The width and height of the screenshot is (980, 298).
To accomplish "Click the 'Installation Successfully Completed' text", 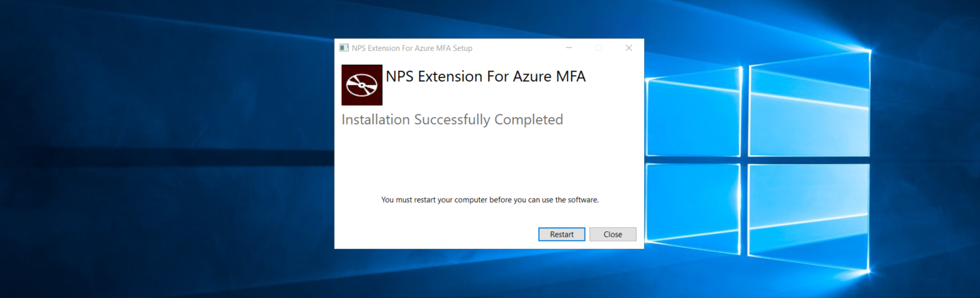I will click(x=452, y=120).
